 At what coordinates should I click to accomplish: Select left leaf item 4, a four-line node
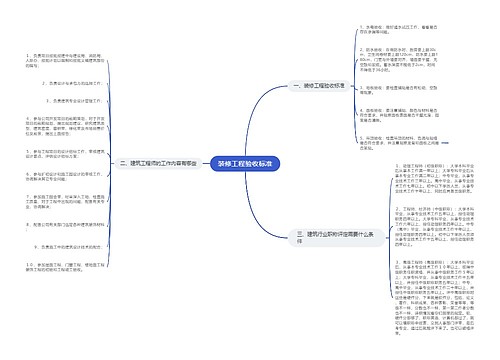pyautogui.click(x=65, y=126)
